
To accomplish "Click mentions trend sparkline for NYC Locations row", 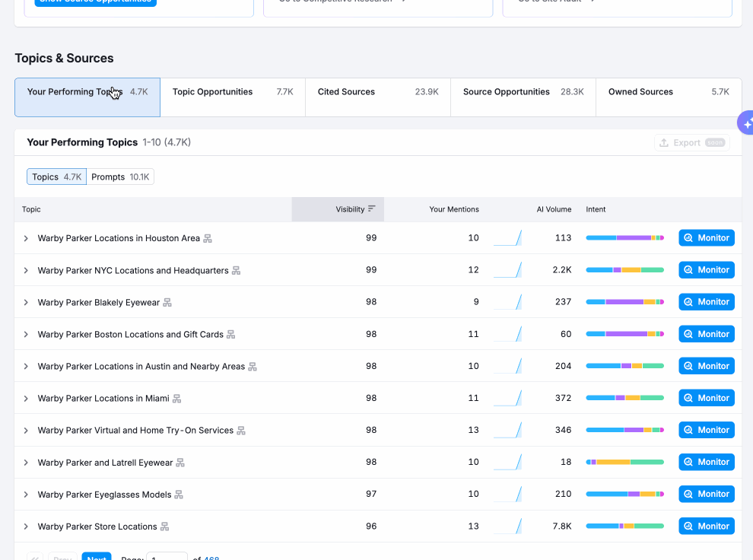I will (507, 270).
